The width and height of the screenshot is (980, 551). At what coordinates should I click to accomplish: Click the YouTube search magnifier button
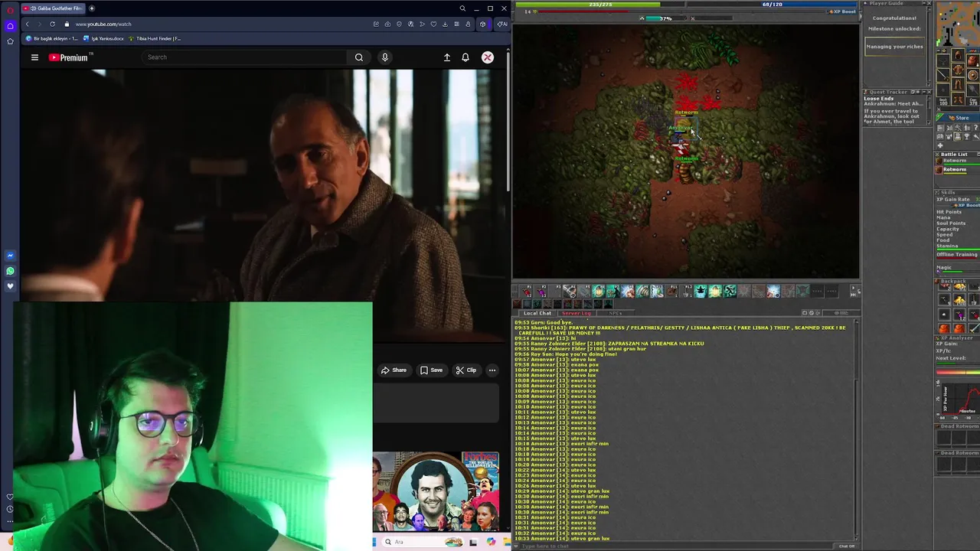pos(358,57)
